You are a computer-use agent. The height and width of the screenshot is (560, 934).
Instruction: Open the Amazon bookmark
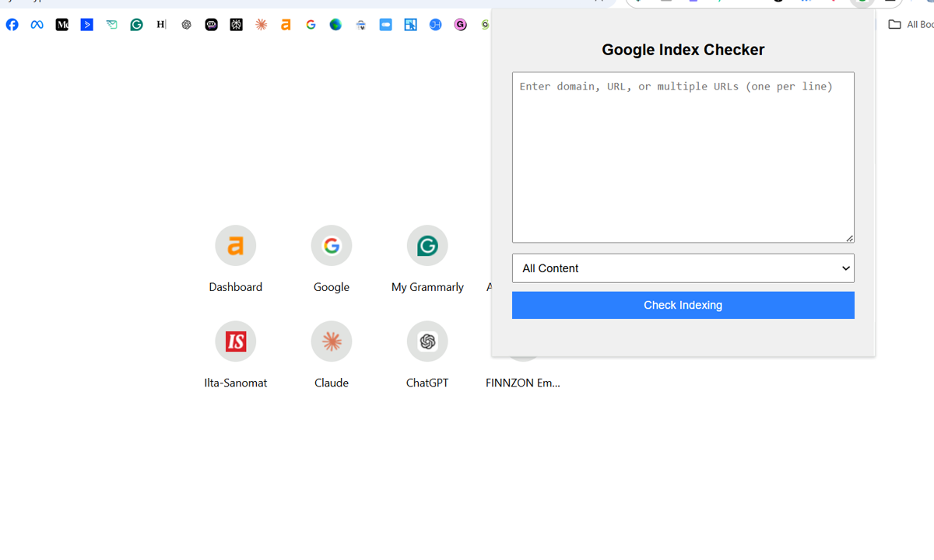(x=286, y=24)
